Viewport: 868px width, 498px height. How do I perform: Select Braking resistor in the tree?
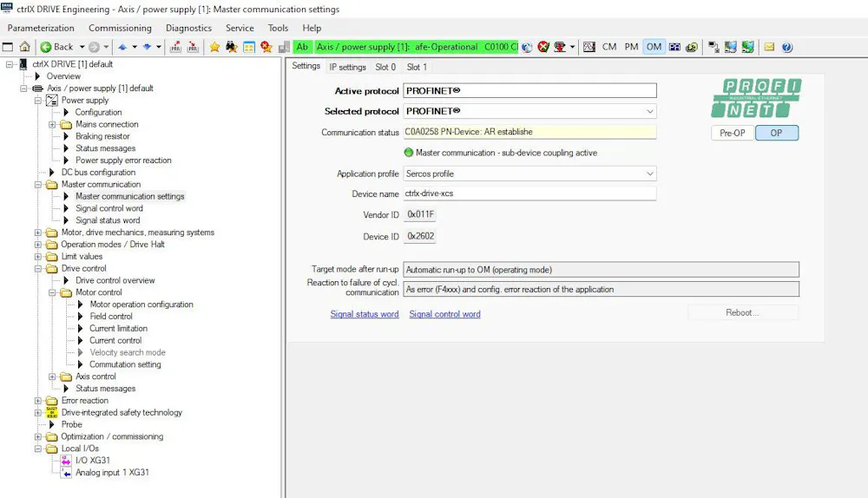102,136
